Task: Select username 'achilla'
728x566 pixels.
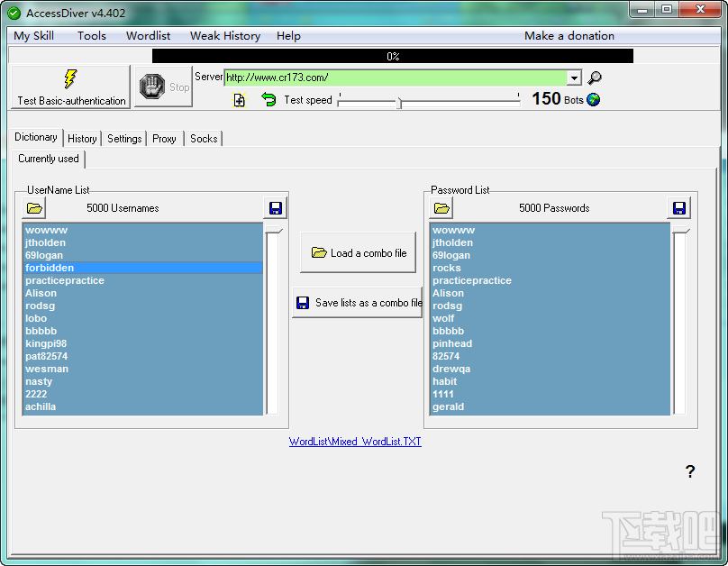Action: (142, 406)
